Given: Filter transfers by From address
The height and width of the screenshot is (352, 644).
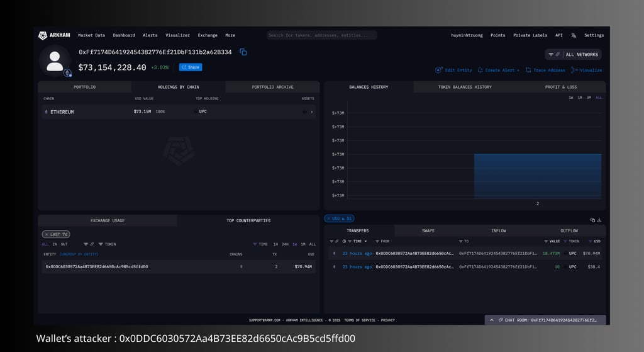Looking at the screenshot, I should click(x=377, y=241).
